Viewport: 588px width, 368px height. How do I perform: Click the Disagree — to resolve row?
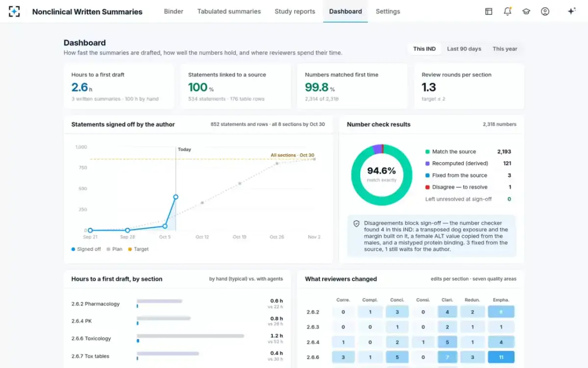(468, 187)
